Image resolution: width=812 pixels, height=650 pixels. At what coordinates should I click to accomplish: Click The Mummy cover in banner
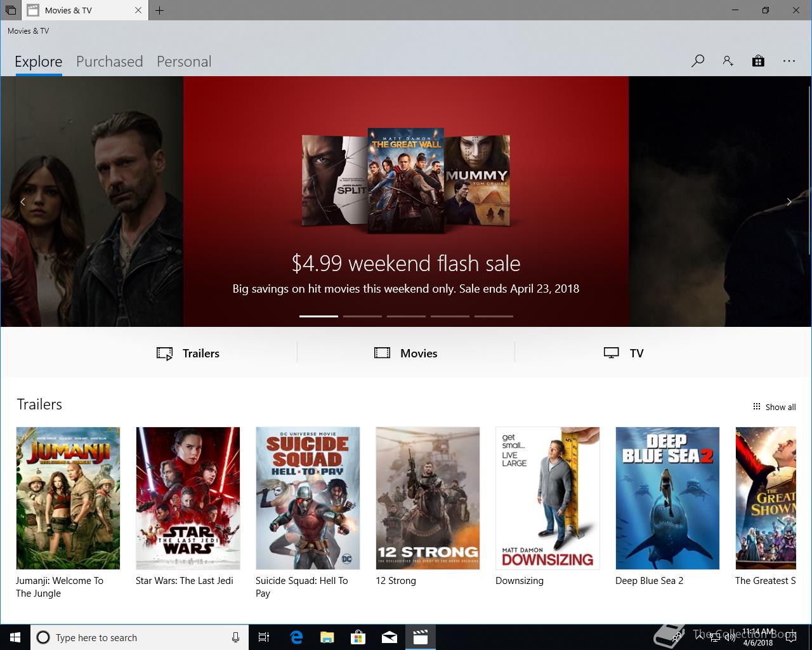coord(478,181)
